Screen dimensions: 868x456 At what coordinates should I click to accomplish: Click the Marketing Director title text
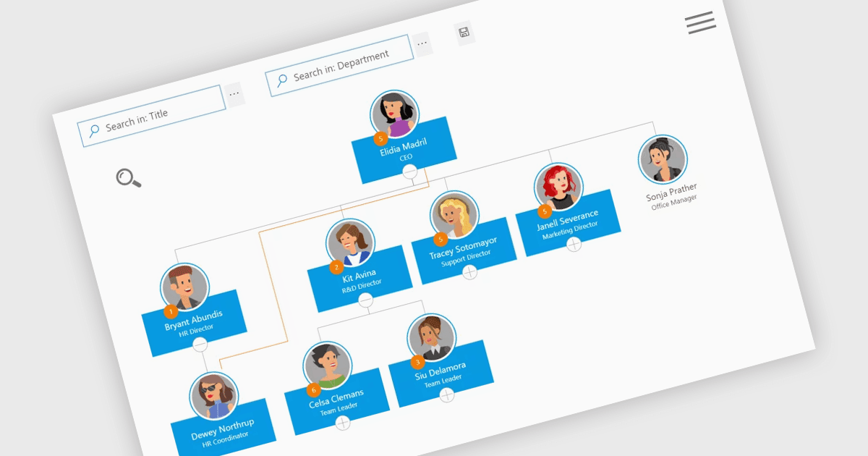[x=570, y=231]
